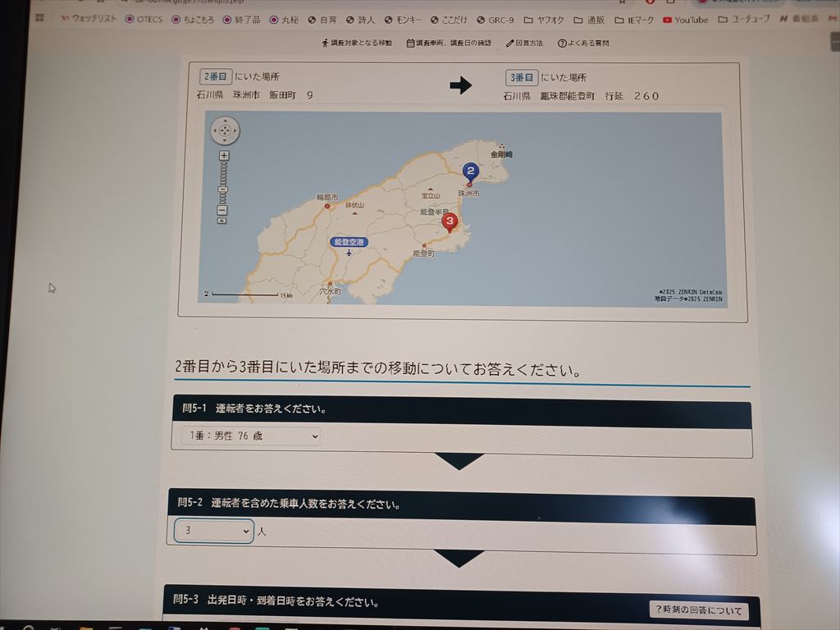The width and height of the screenshot is (840, 630).
Task: Open the 調査対象となる移動 menu item
Action: tap(357, 43)
